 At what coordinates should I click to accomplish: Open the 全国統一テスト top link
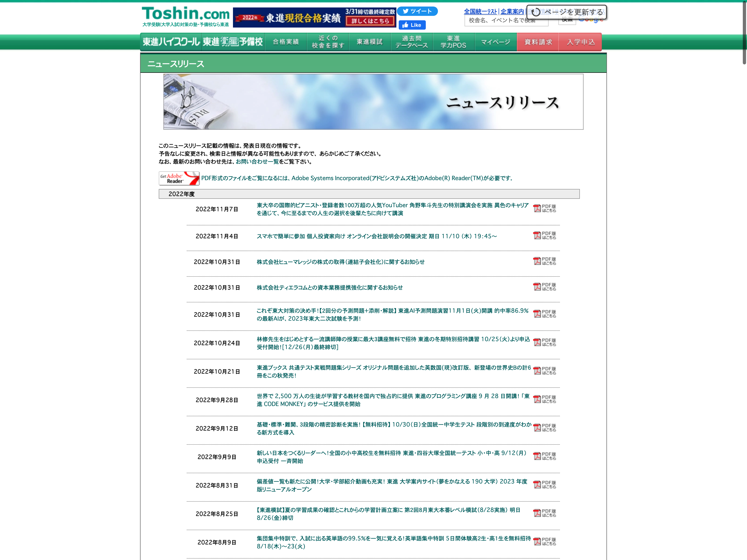(x=480, y=11)
